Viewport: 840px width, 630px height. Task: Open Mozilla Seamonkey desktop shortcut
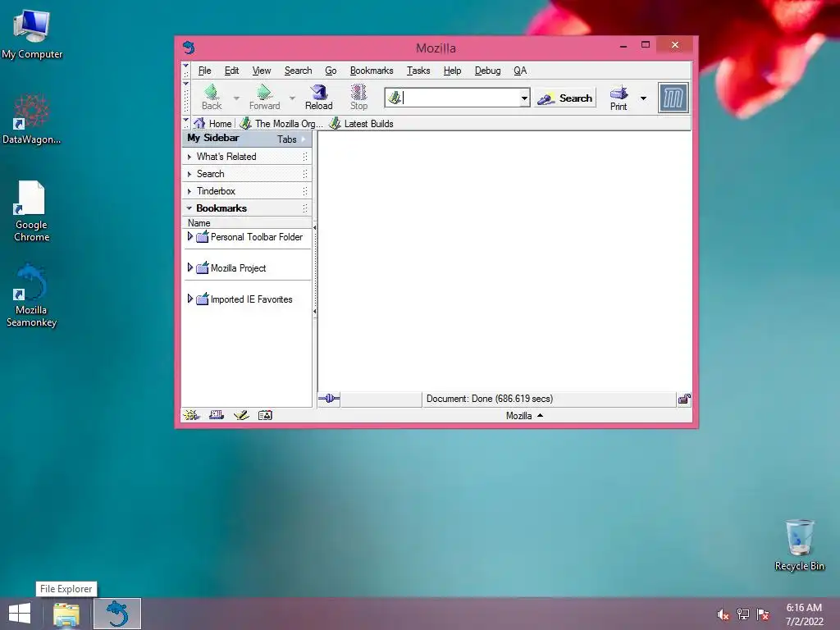[x=32, y=295]
